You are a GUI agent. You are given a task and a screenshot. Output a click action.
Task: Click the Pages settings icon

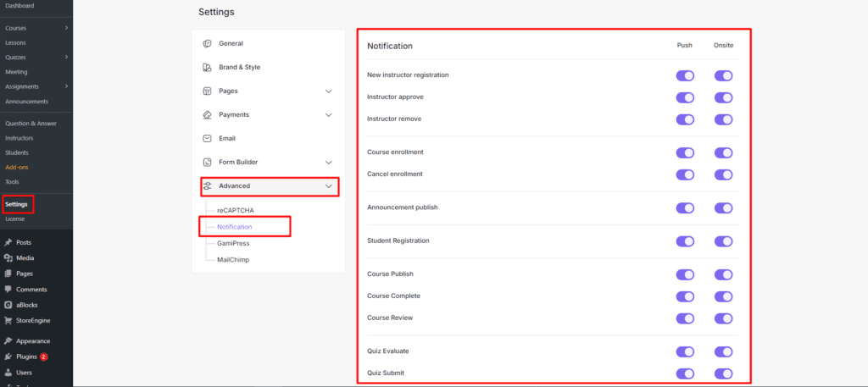(x=208, y=91)
